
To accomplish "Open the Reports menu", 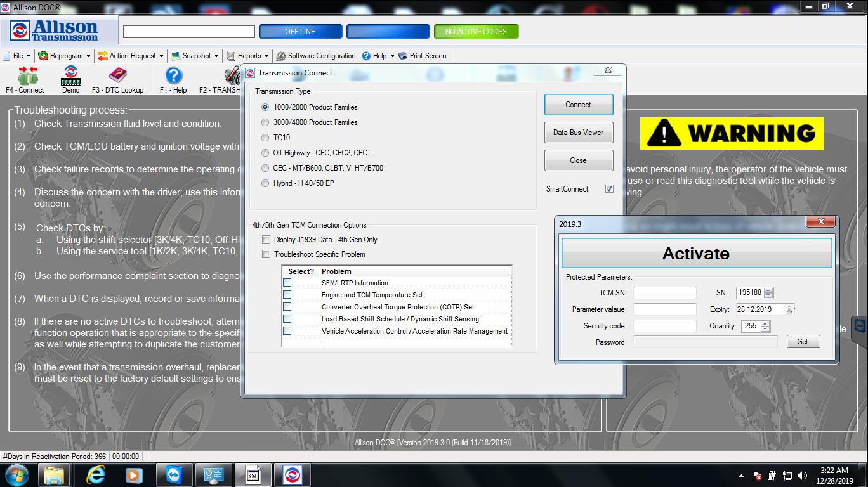I will [248, 56].
